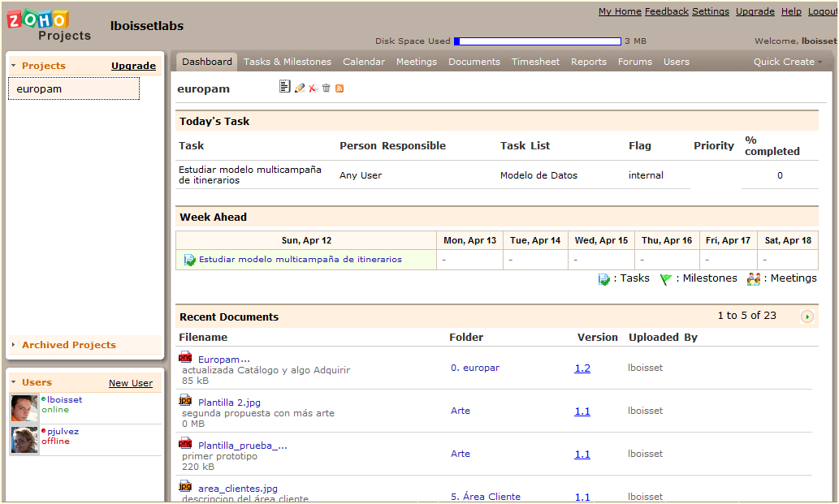The height and width of the screenshot is (504, 839).
Task: Click the pencil edit project icon
Action: point(300,88)
